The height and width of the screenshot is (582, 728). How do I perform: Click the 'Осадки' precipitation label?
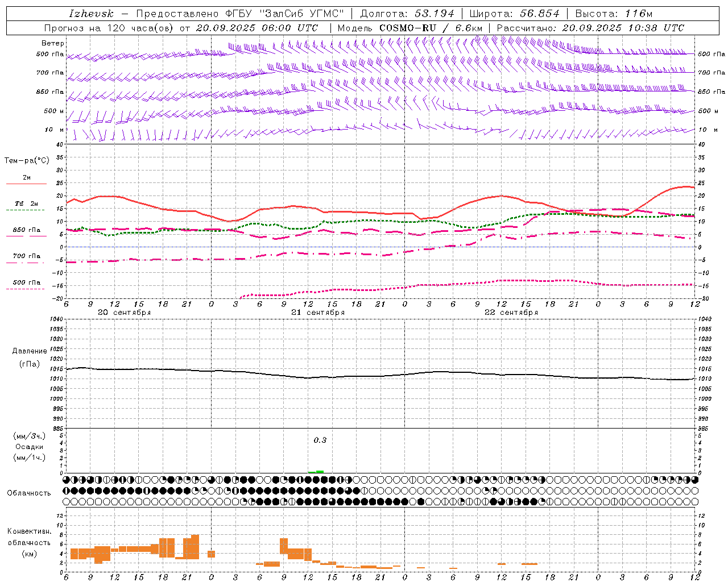pyautogui.click(x=30, y=447)
